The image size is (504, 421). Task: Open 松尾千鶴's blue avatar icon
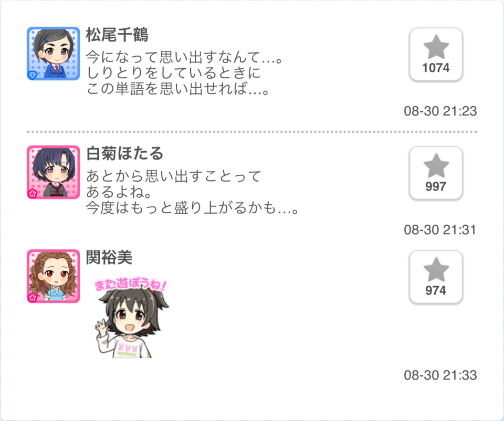point(54,54)
